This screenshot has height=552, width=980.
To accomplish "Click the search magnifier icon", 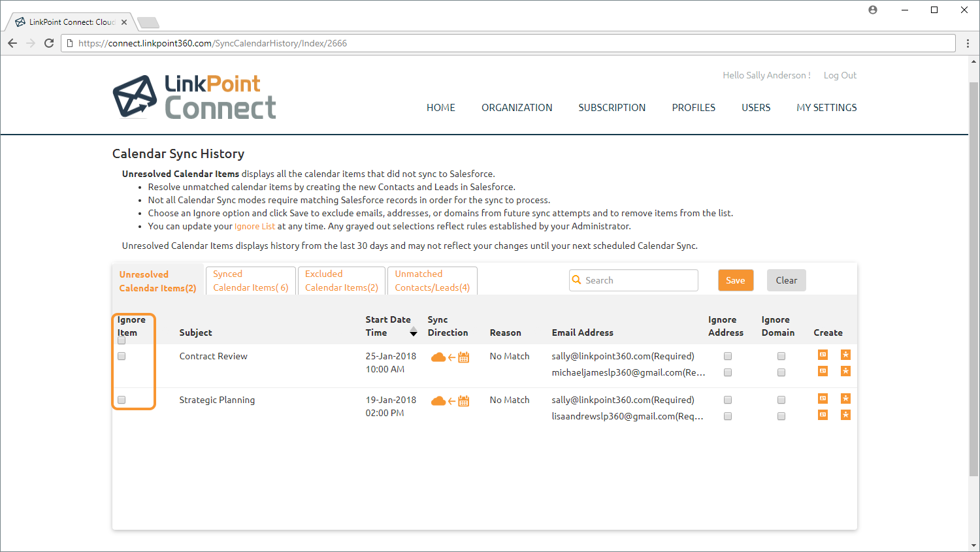I will point(577,280).
